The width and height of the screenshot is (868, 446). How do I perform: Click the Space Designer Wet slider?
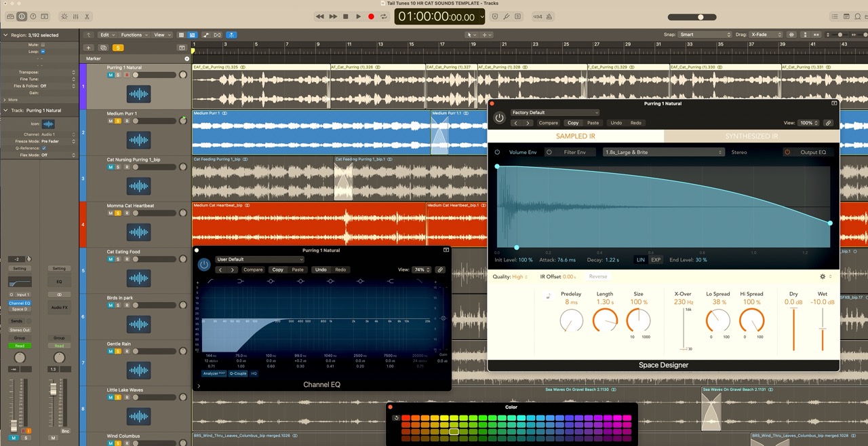[x=823, y=329]
